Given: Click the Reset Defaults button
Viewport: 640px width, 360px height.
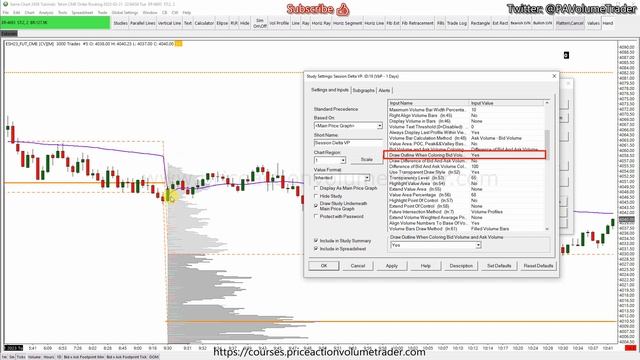Looking at the screenshot, I should [x=538, y=266].
